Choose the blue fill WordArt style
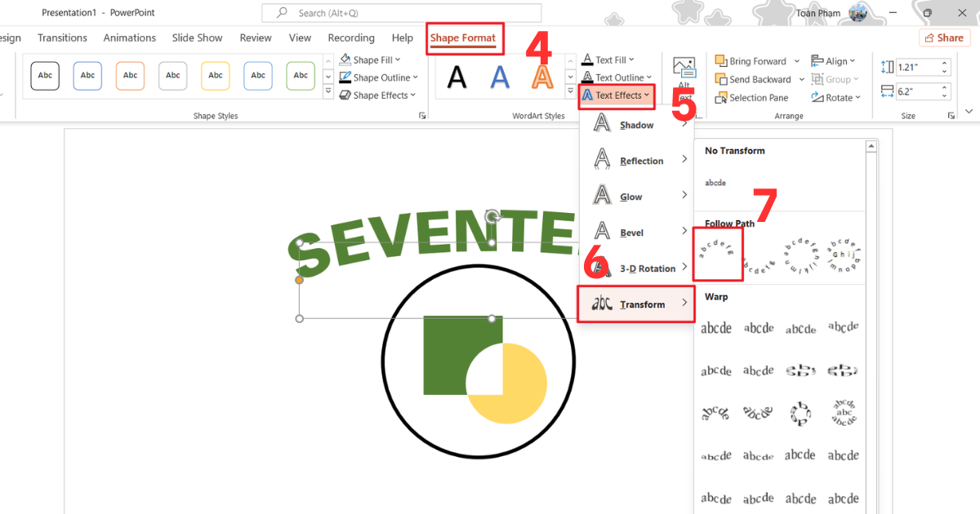This screenshot has height=514, width=980. point(500,77)
